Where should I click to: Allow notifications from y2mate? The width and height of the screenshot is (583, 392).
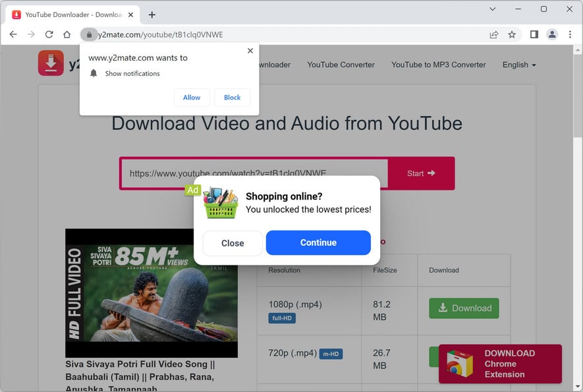pos(192,98)
